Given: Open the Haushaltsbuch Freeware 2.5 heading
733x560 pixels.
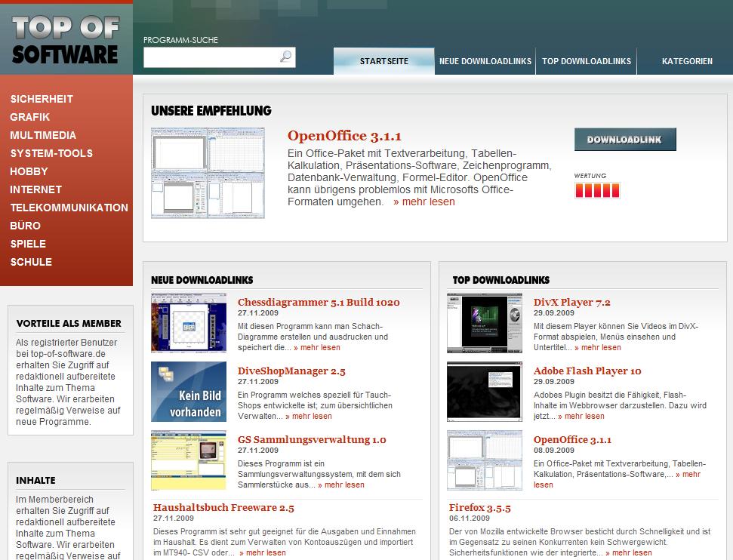Looking at the screenshot, I should coord(223,508).
